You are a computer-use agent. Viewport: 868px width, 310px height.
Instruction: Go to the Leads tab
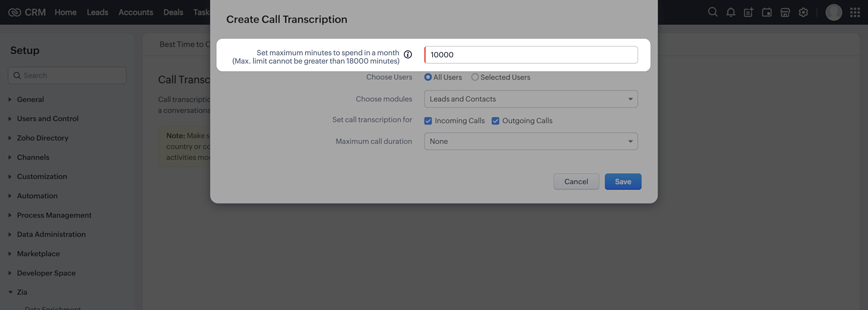[97, 12]
